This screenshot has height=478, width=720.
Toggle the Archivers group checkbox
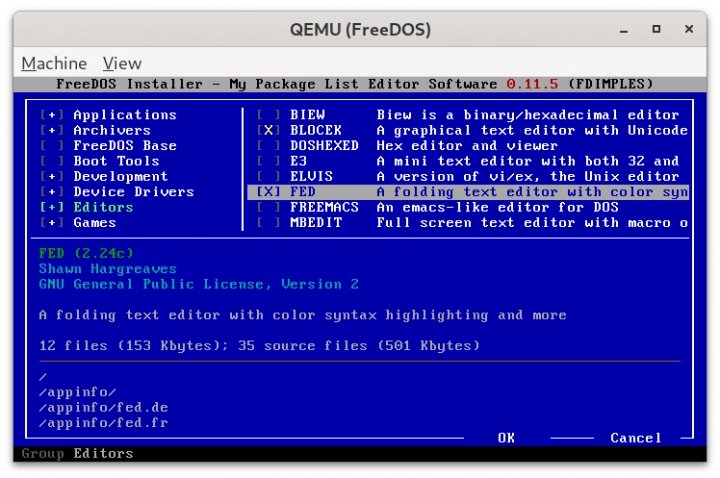(x=52, y=130)
